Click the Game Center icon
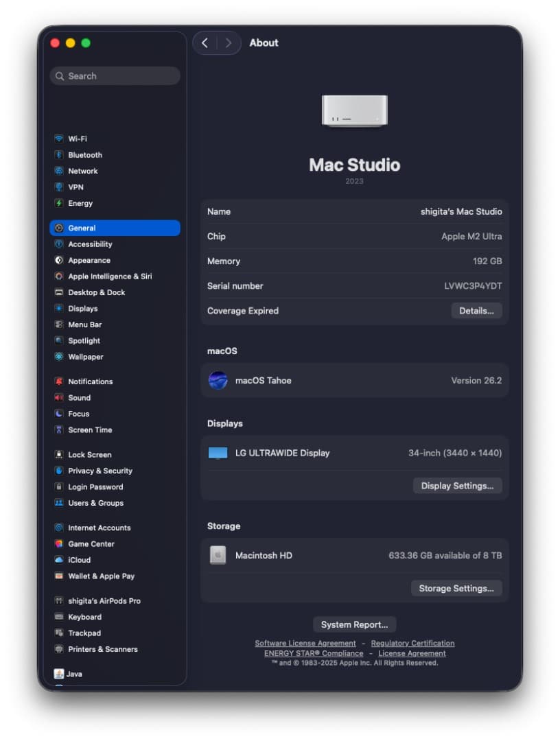This screenshot has width=560, height=741. (59, 544)
